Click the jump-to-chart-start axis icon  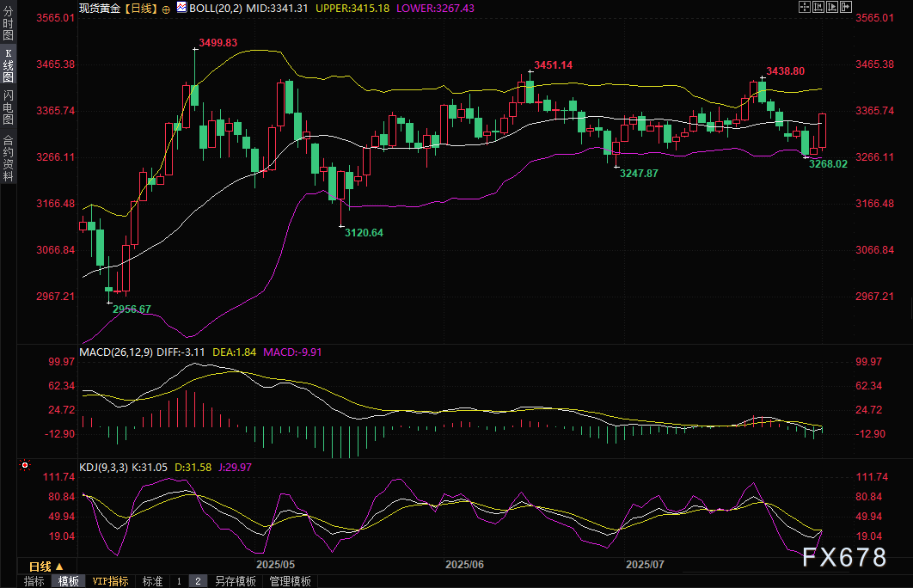pos(819,8)
